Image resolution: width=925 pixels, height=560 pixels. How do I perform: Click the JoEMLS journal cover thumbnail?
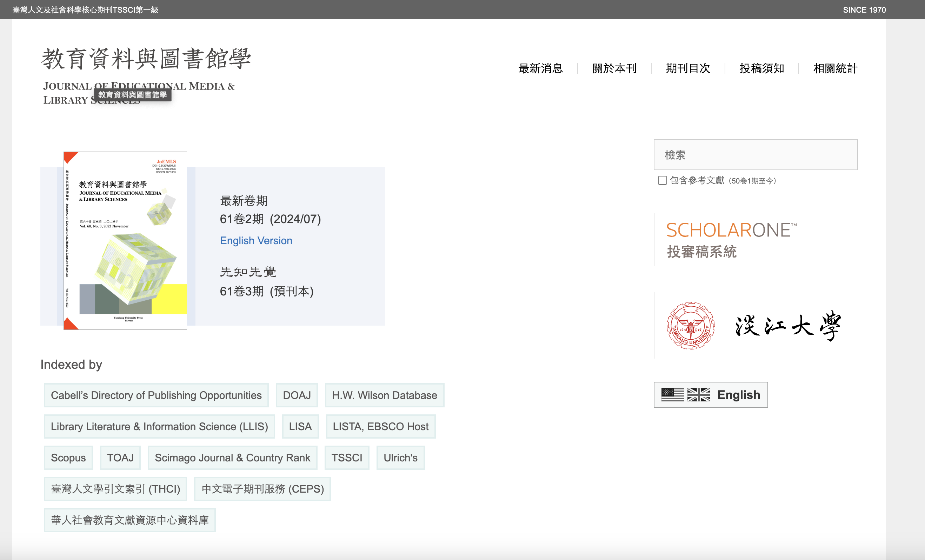125,241
